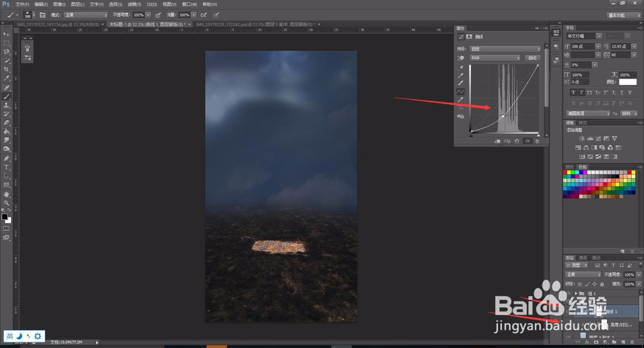Screen dimensions: 644x348
Task: Select the Zoom tool
Action: 6,203
